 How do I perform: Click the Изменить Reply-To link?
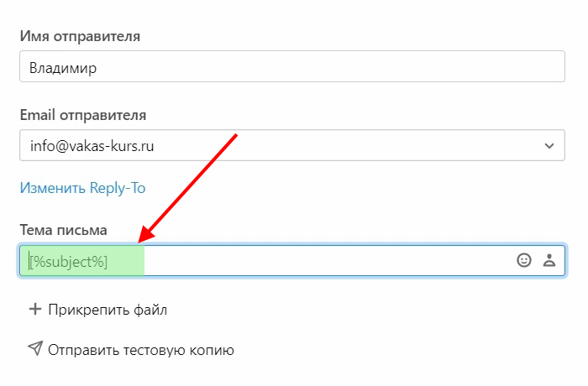[x=82, y=188]
